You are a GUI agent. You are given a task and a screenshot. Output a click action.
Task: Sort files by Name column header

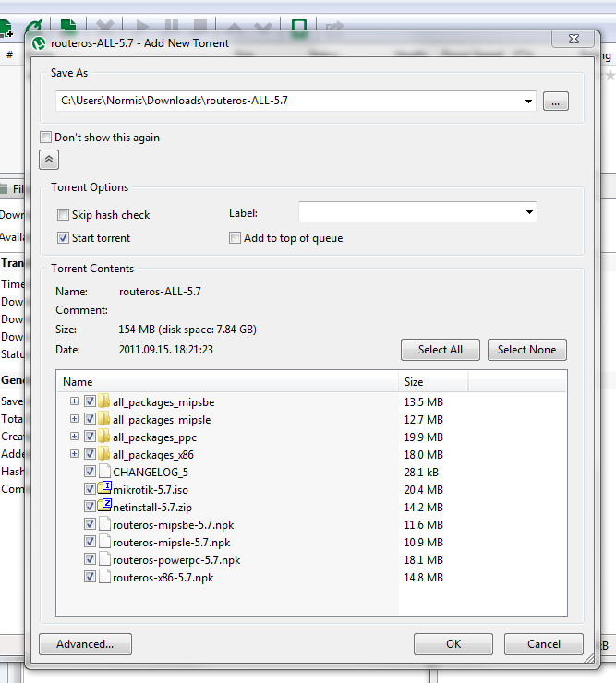(x=227, y=382)
